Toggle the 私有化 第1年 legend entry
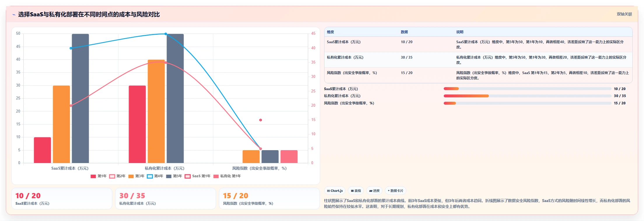The height and width of the screenshot is (221, 644). 227,176
